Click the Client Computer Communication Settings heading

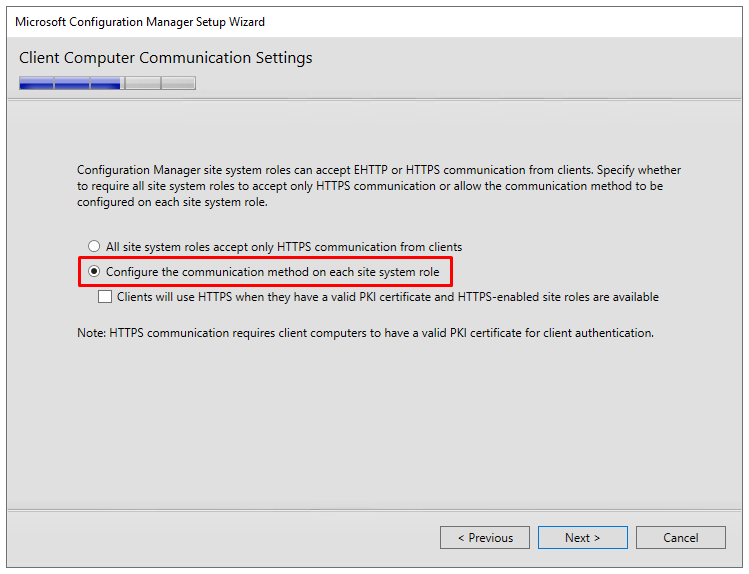[x=165, y=58]
